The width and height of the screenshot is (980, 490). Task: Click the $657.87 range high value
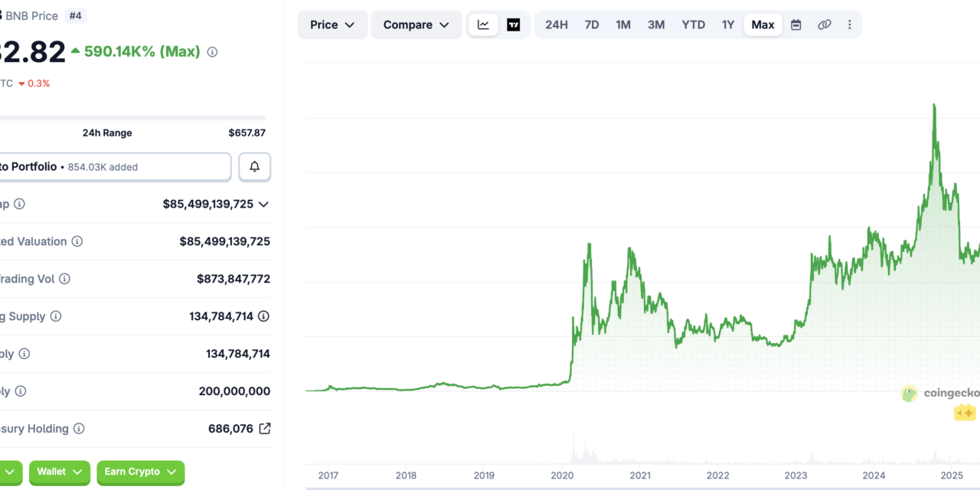pyautogui.click(x=247, y=133)
